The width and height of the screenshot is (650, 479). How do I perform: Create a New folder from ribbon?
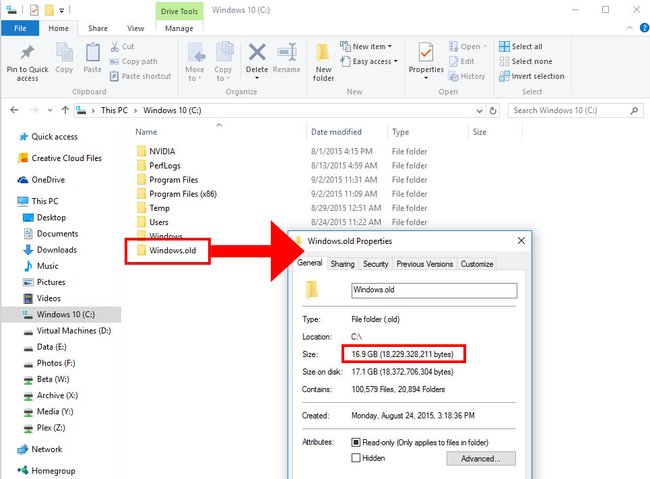(323, 62)
